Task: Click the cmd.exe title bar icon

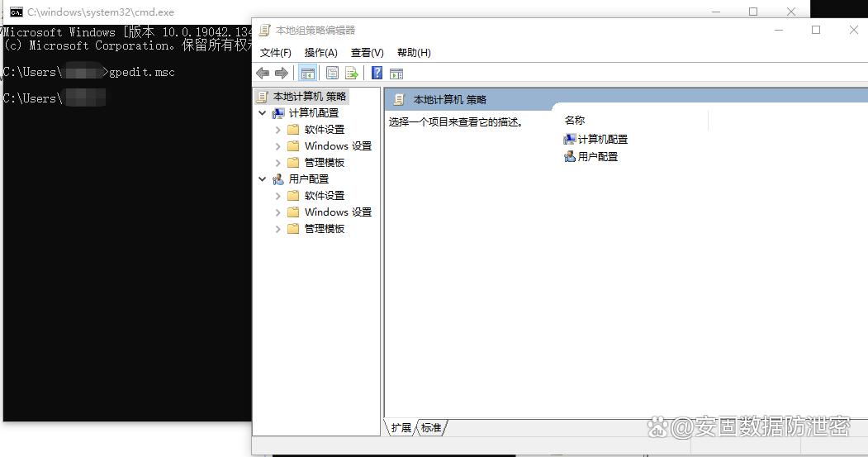Action: 16,12
